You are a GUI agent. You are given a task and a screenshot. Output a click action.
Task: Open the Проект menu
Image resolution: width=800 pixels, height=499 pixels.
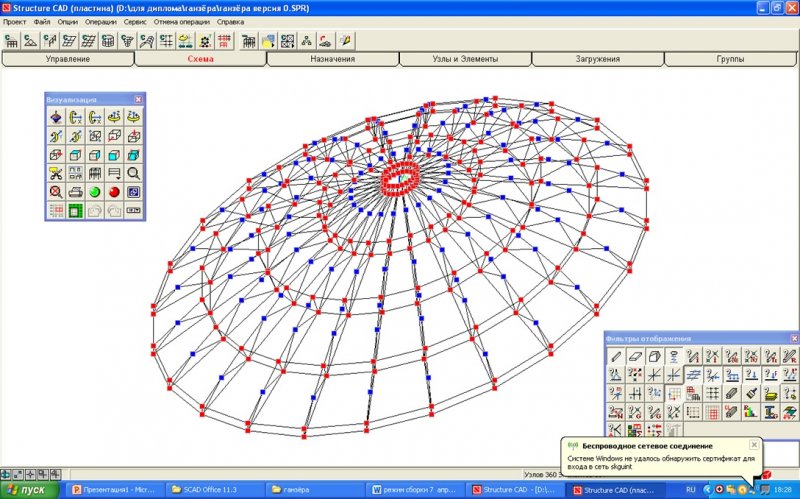pyautogui.click(x=15, y=21)
